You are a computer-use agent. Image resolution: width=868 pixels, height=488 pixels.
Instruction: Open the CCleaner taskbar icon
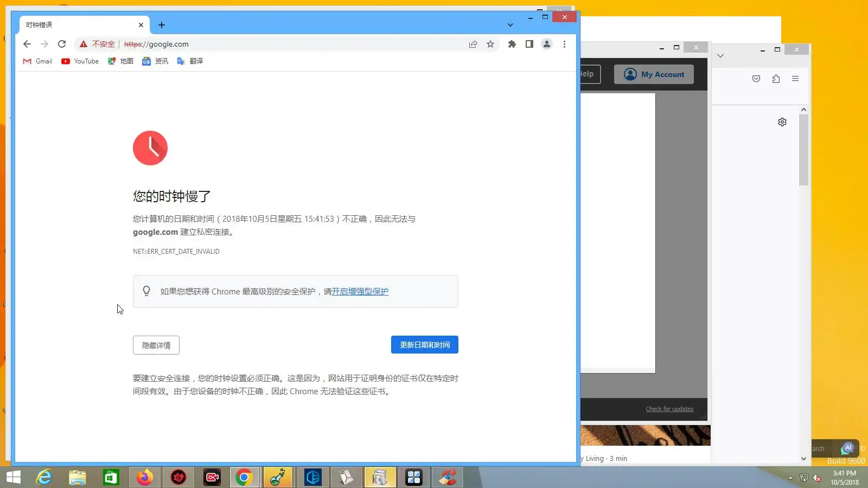[x=448, y=477]
